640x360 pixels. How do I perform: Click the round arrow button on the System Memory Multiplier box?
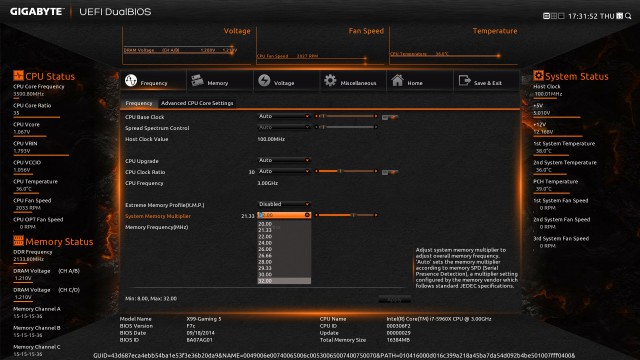tap(307, 215)
